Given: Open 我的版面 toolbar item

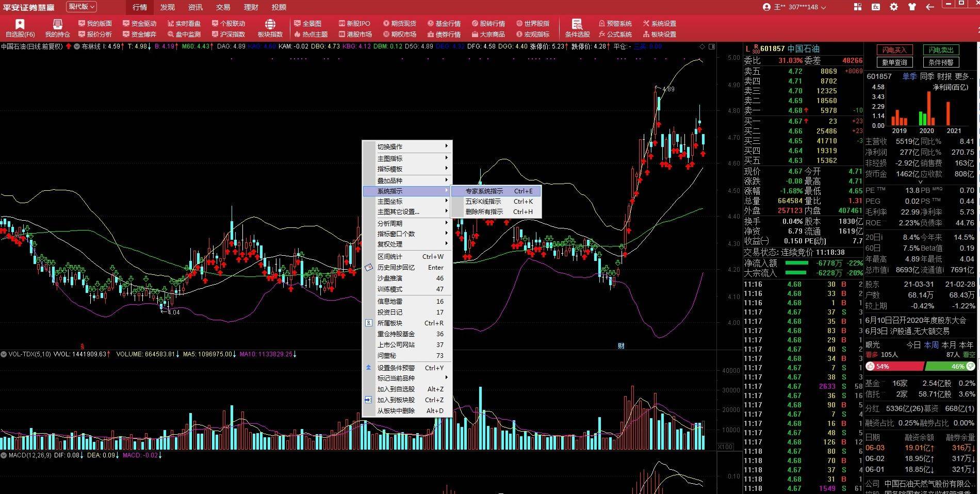Looking at the screenshot, I should pos(95,23).
